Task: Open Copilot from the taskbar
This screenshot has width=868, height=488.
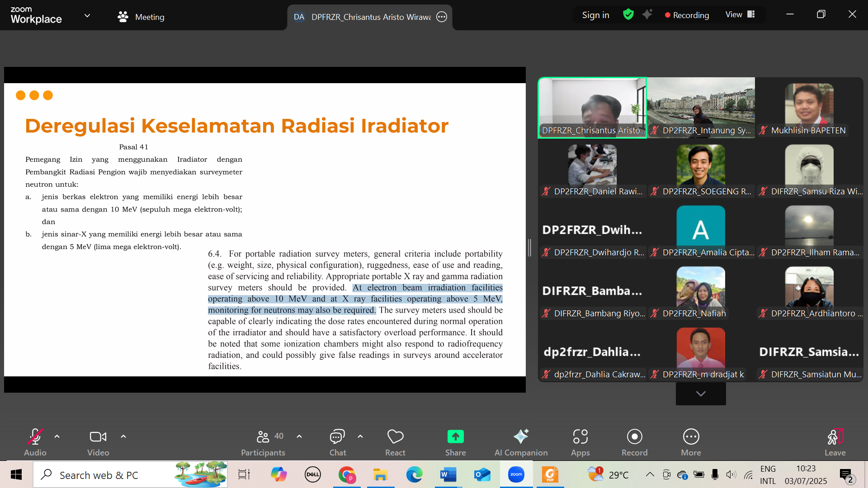Action: pyautogui.click(x=278, y=474)
